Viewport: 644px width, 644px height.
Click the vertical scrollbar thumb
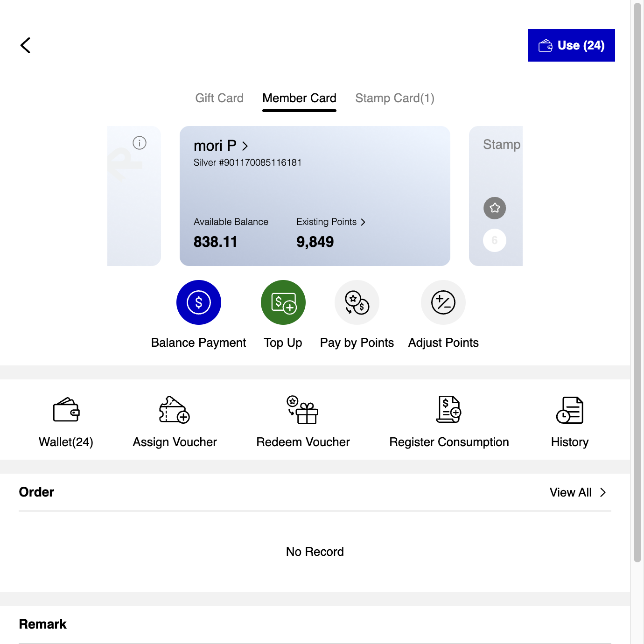637,282
